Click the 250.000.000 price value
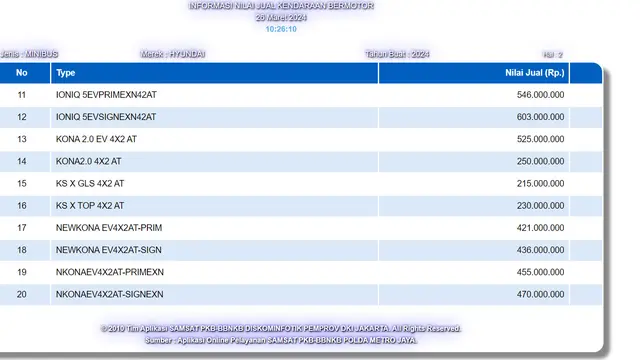640x360 pixels. (540, 161)
